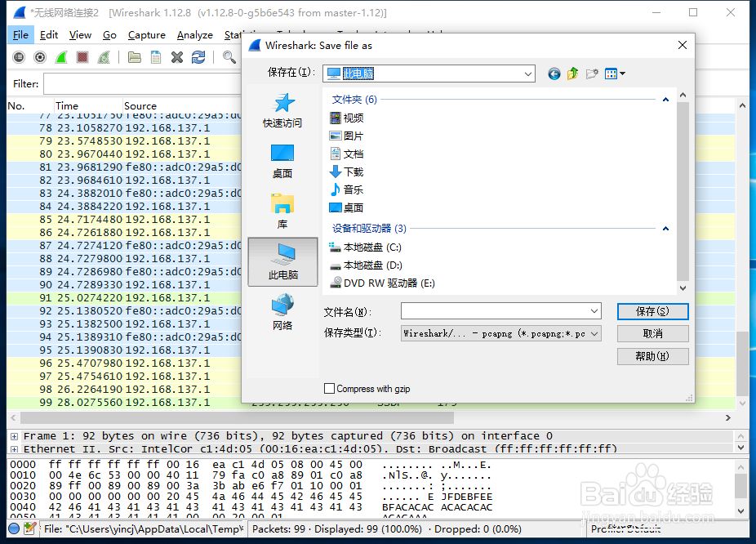The image size is (756, 544).
Task: Select packet row 78 in the list
Action: point(124,128)
